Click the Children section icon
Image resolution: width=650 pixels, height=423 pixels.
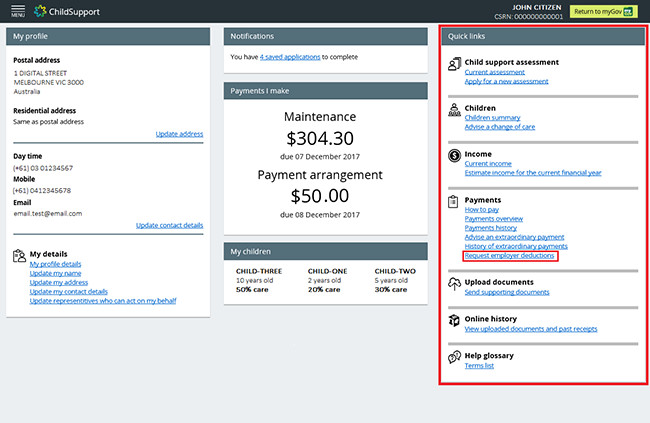click(x=455, y=109)
